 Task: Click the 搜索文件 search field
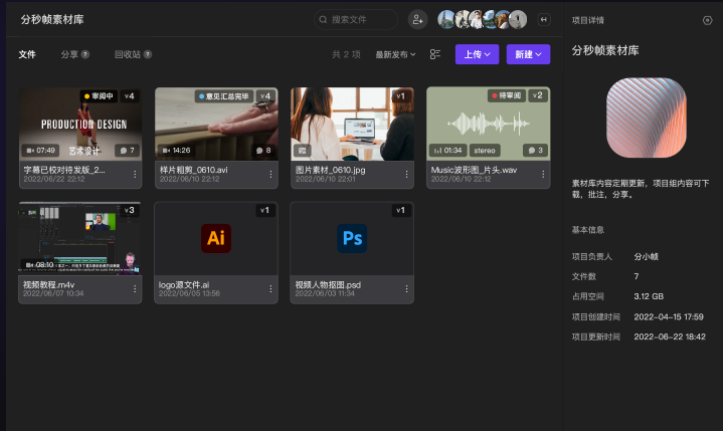[356, 19]
